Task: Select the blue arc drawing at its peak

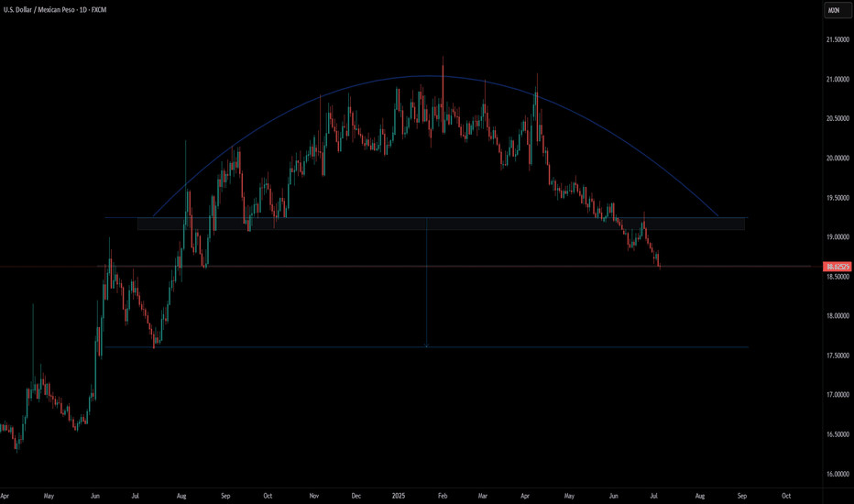Action: (426, 76)
